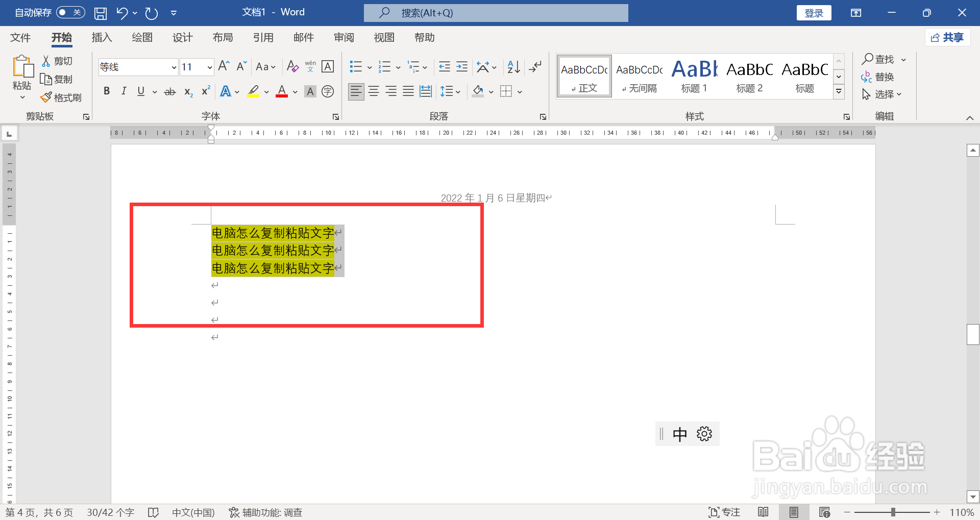Activate the Format Painter (格式刷)
This screenshot has width=980, height=520.
[x=61, y=97]
